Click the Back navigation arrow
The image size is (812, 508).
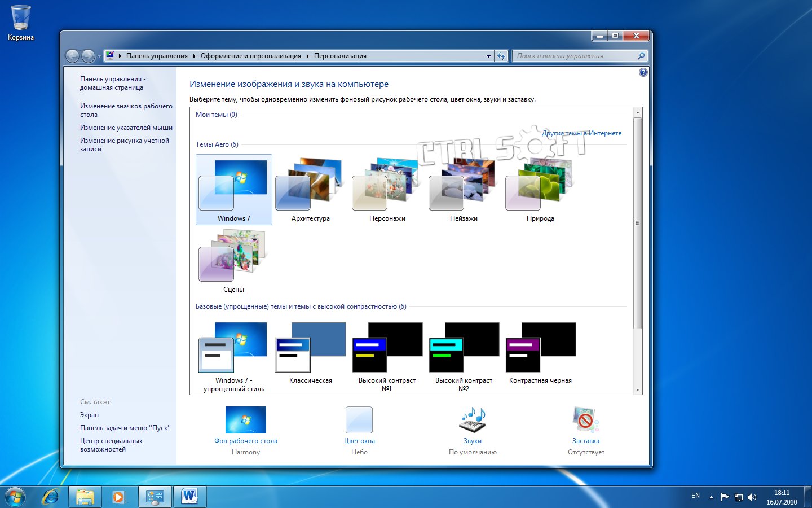pos(73,56)
